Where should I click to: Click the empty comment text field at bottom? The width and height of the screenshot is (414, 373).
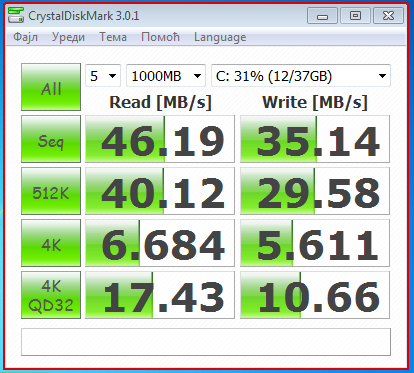(206, 342)
